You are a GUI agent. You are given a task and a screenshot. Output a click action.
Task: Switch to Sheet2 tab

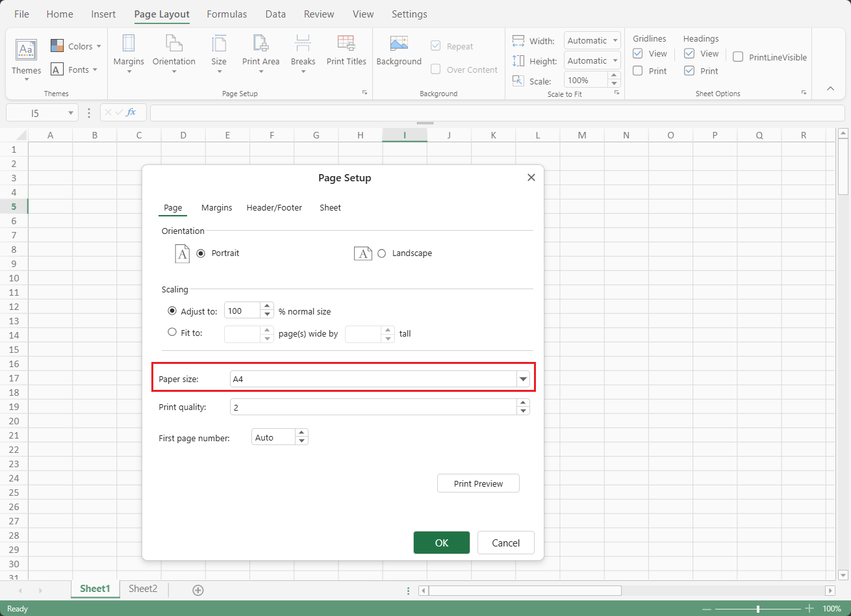click(143, 589)
